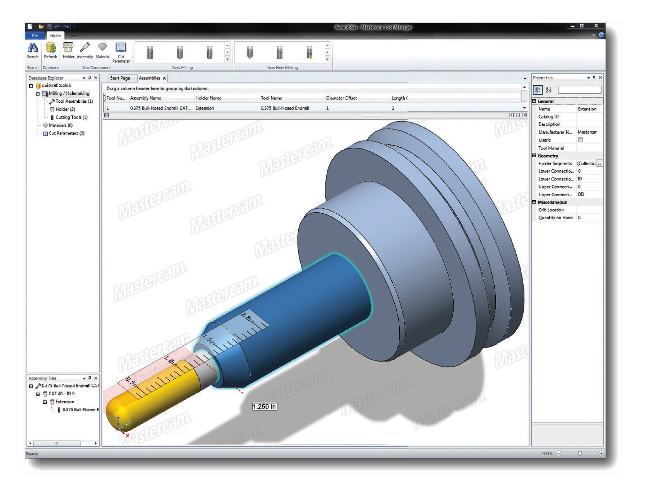Click the Name property value Extension
This screenshot has height=481, width=645.
pos(589,109)
